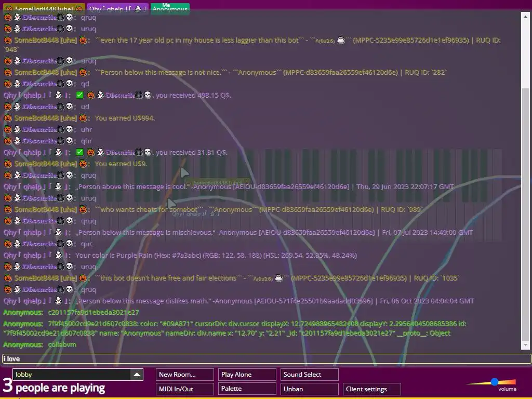This screenshot has height=399, width=532.
Task: Click the chat scrollbar thumb
Action: (525, 214)
